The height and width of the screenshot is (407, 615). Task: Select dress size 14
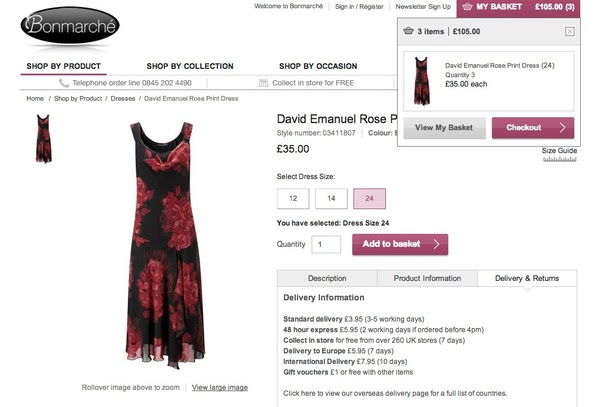point(331,198)
